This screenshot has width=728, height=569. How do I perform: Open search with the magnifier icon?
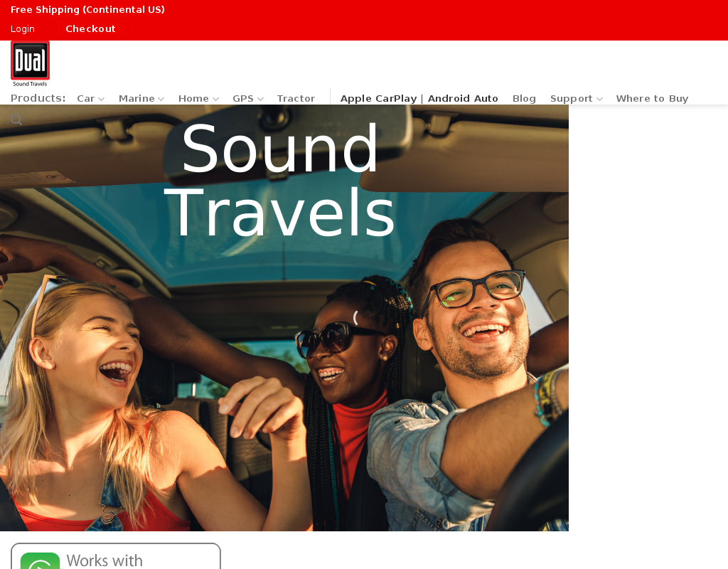[16, 119]
